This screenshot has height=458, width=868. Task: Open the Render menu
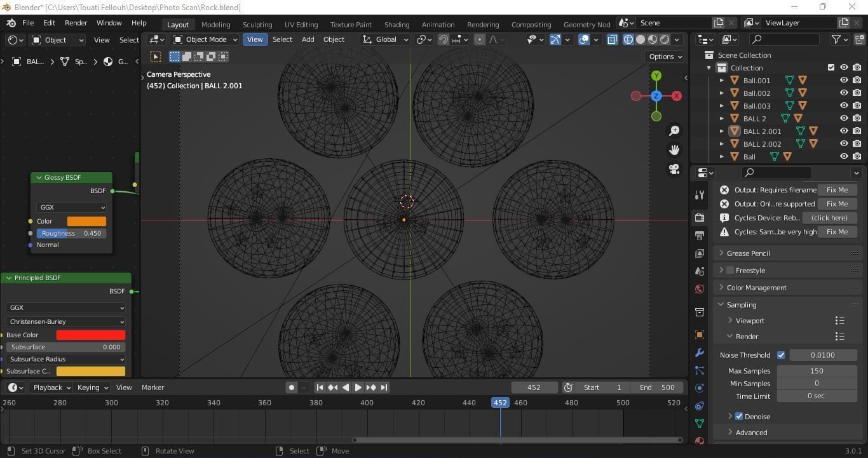(76, 23)
